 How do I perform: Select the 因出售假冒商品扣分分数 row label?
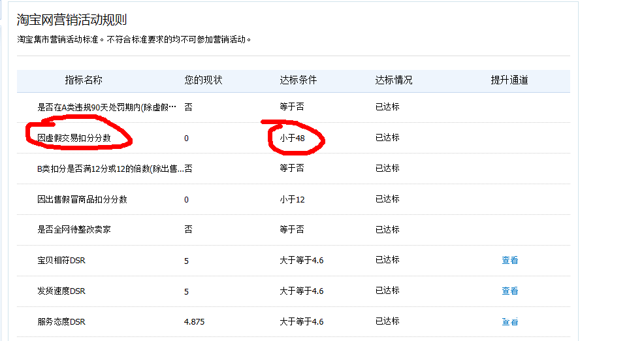[82, 199]
